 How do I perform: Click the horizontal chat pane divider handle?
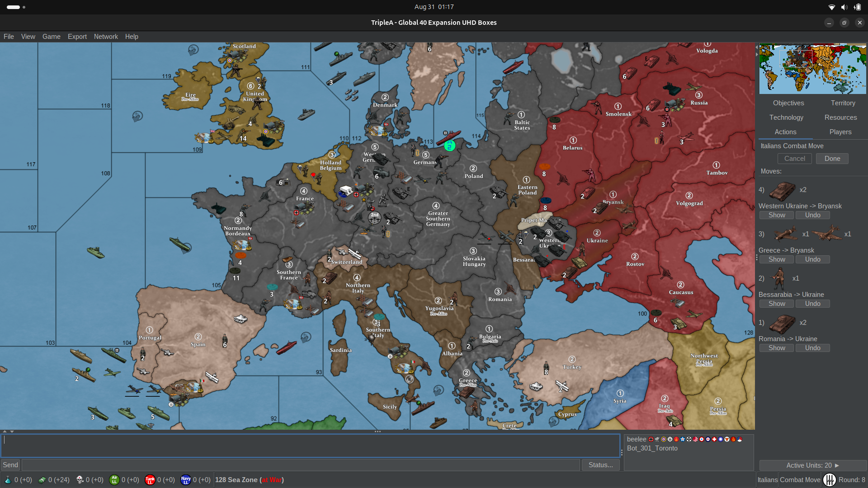[377, 432]
